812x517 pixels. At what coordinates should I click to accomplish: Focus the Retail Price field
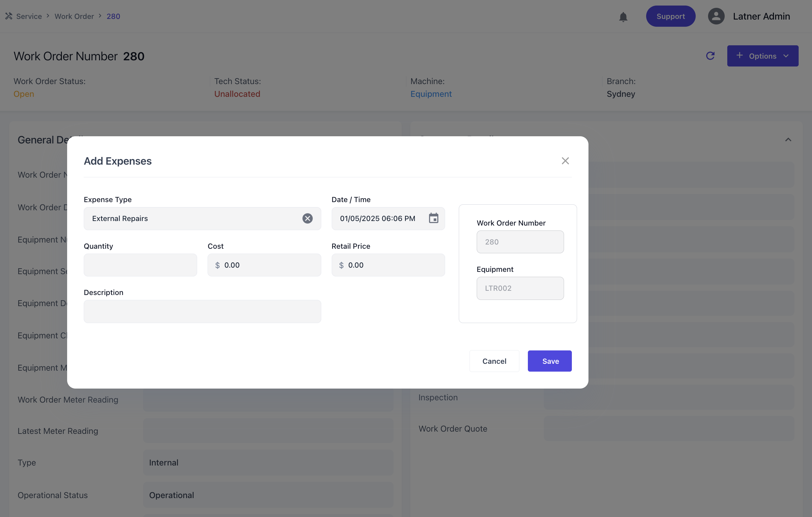click(x=393, y=265)
